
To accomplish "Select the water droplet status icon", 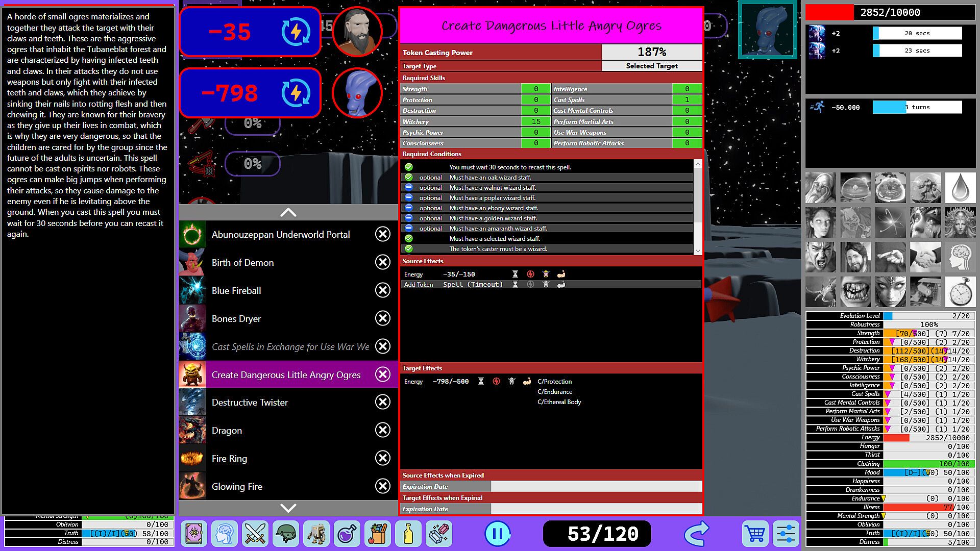I will click(960, 188).
